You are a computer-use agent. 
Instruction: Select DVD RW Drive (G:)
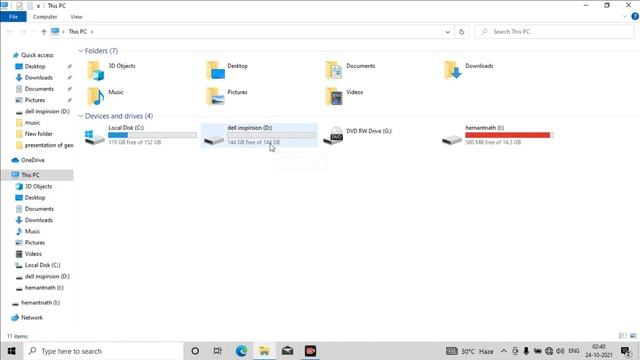click(358, 135)
